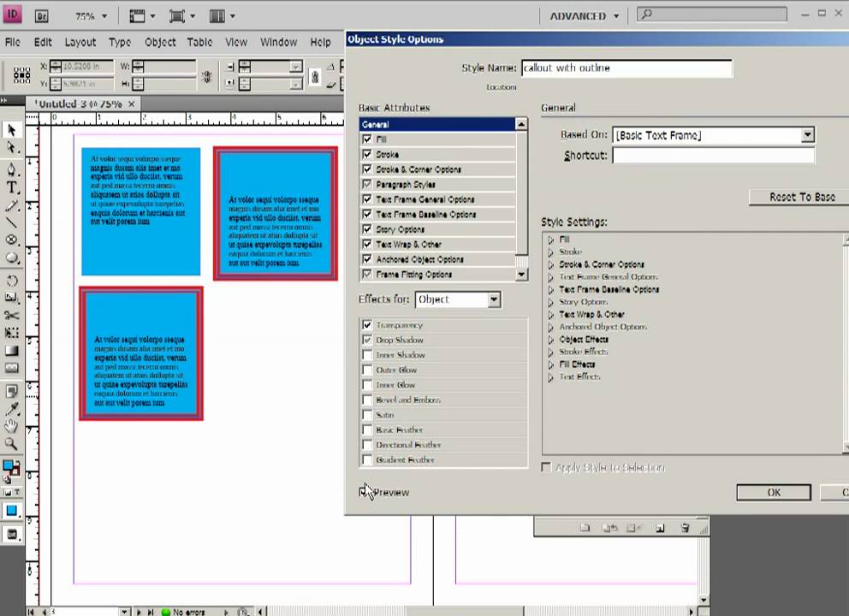Select the Hand tool
849x616 pixels.
(x=12, y=427)
